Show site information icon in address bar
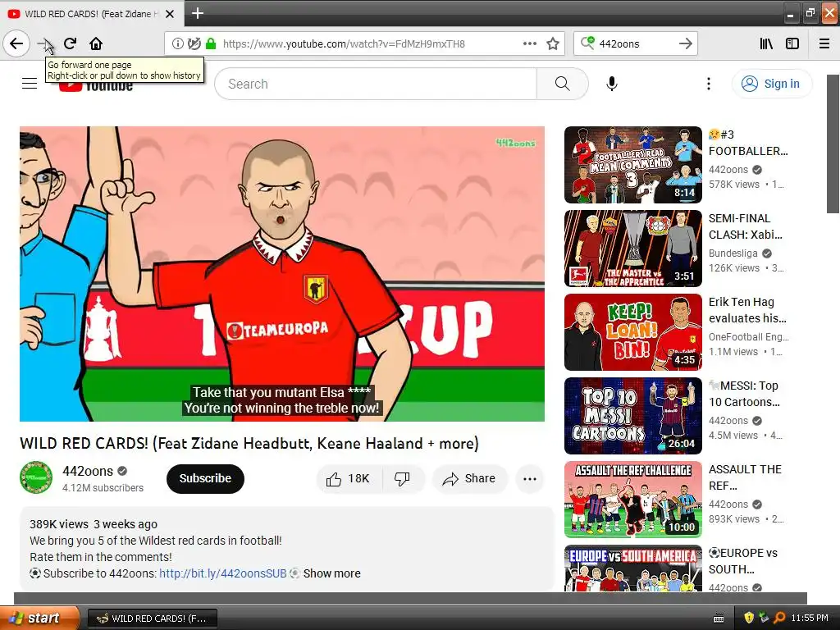The width and height of the screenshot is (840, 630). point(177,43)
